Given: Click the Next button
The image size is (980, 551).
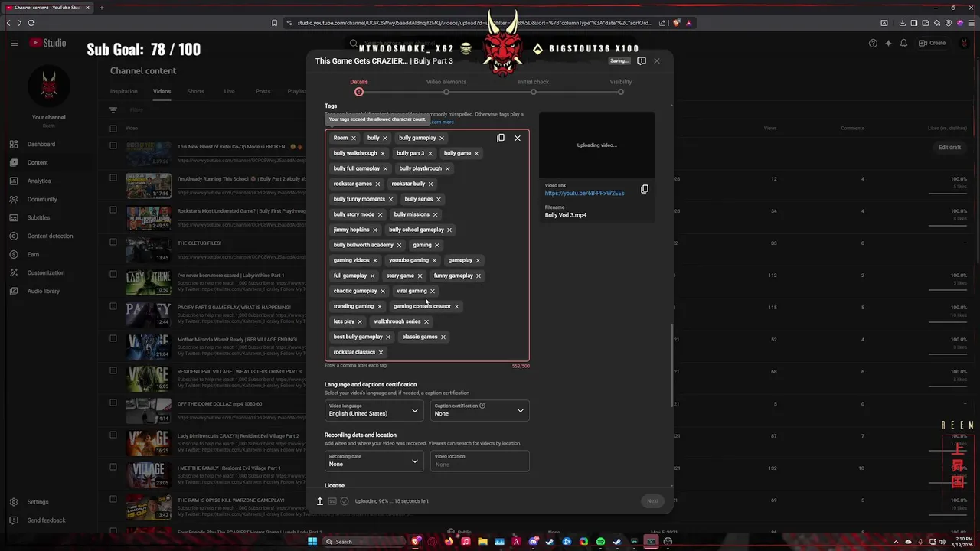Looking at the screenshot, I should [x=652, y=501].
